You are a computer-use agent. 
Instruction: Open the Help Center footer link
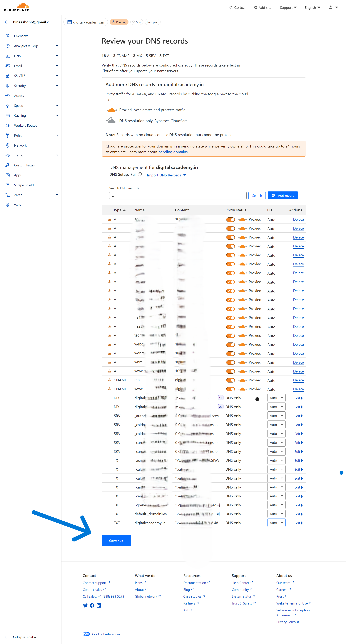[242, 583]
